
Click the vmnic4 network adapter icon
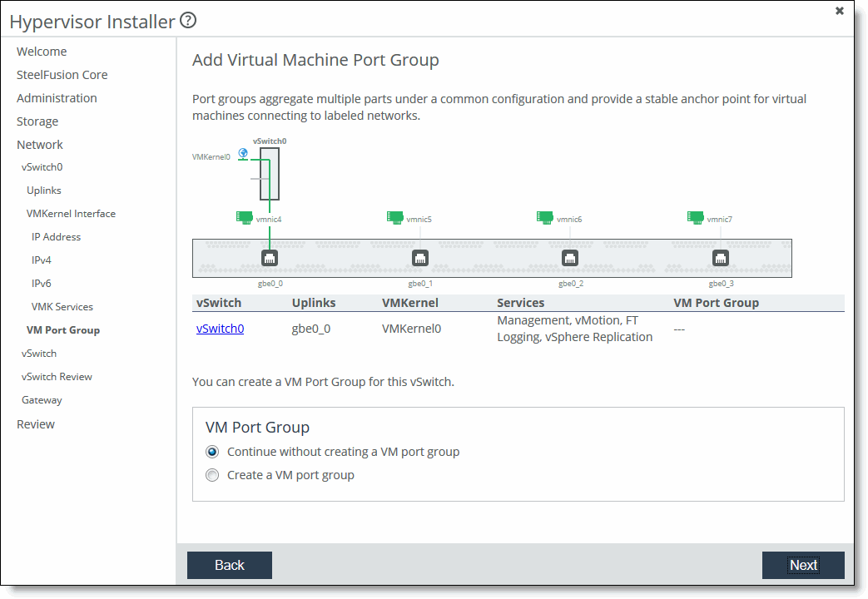tap(245, 215)
